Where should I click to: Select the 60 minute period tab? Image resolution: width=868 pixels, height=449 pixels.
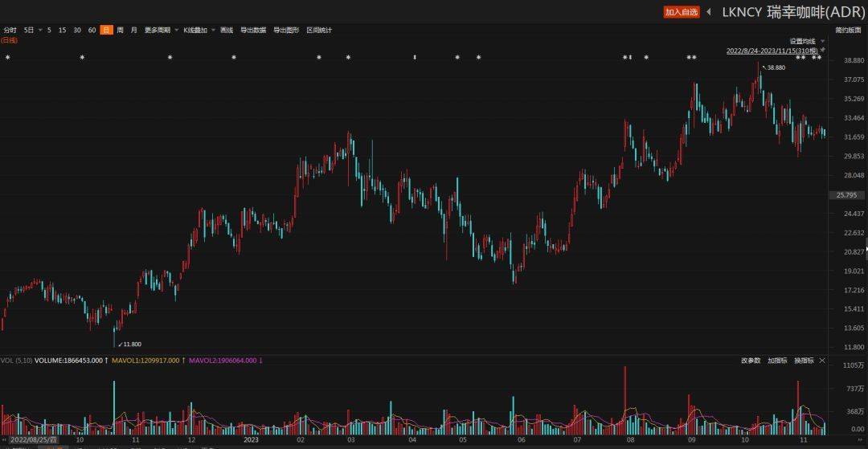pos(92,30)
